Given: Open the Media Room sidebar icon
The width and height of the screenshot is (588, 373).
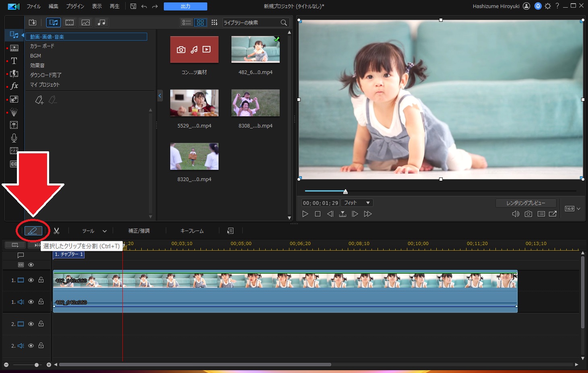Looking at the screenshot, I should pos(14,35).
